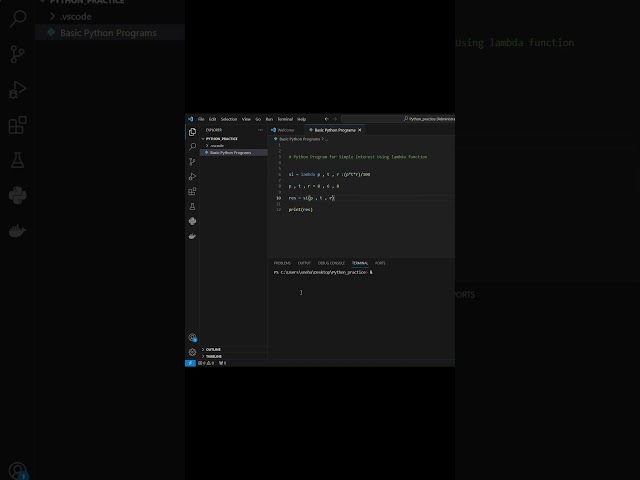Click the breadcrumb ellipsis after the file name
Screen dimensions: 640x480
pos(326,139)
